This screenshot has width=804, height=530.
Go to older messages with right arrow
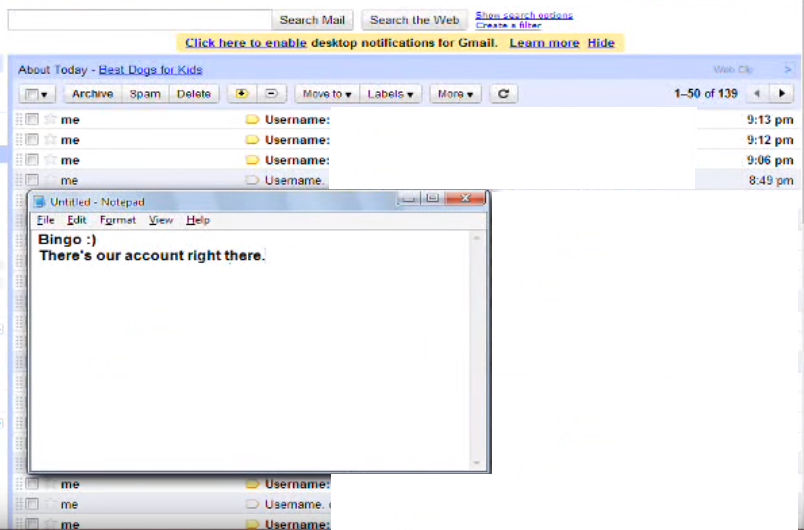781,93
